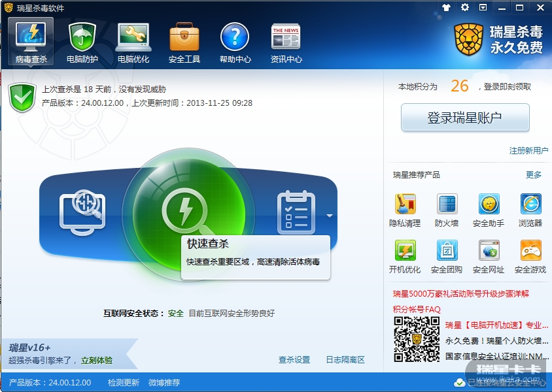Expand the custom scan dropdown arrow

[x=329, y=216]
